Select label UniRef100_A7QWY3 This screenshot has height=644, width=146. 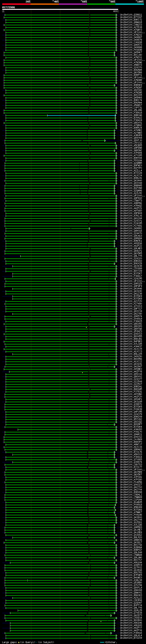pyautogui.click(x=131, y=30)
